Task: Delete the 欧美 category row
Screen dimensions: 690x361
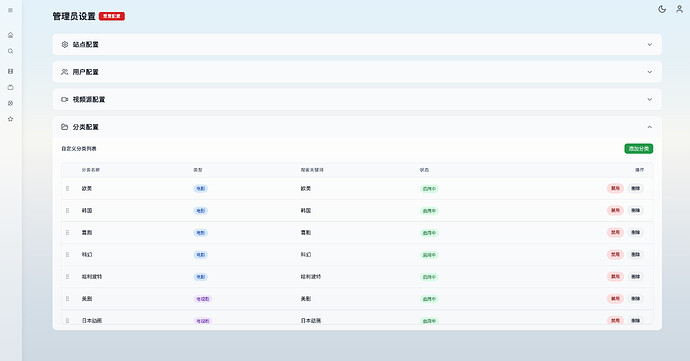Action: 635,188
